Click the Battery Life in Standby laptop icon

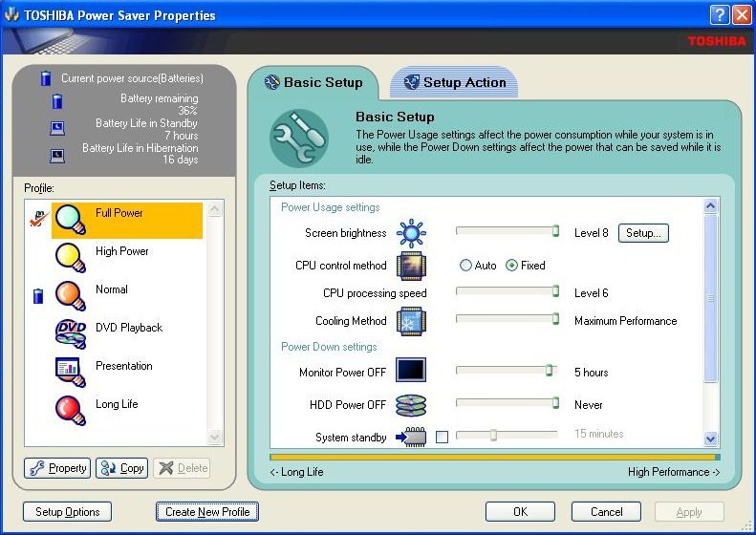click(57, 128)
